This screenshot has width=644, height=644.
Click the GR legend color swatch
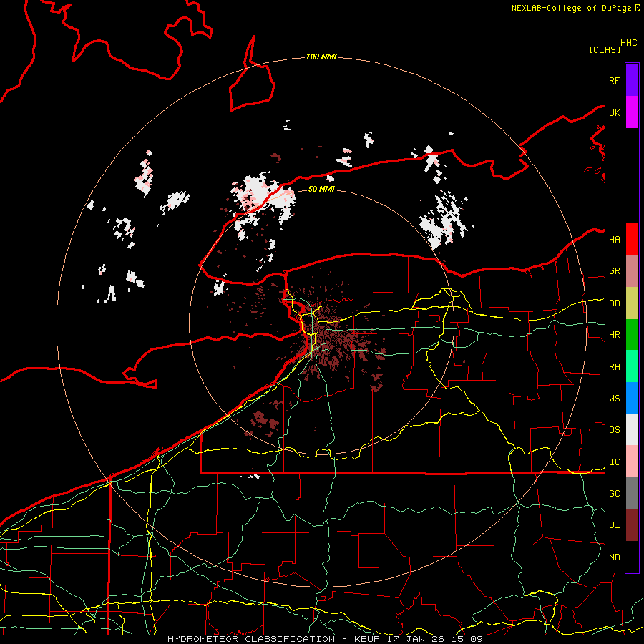632,271
